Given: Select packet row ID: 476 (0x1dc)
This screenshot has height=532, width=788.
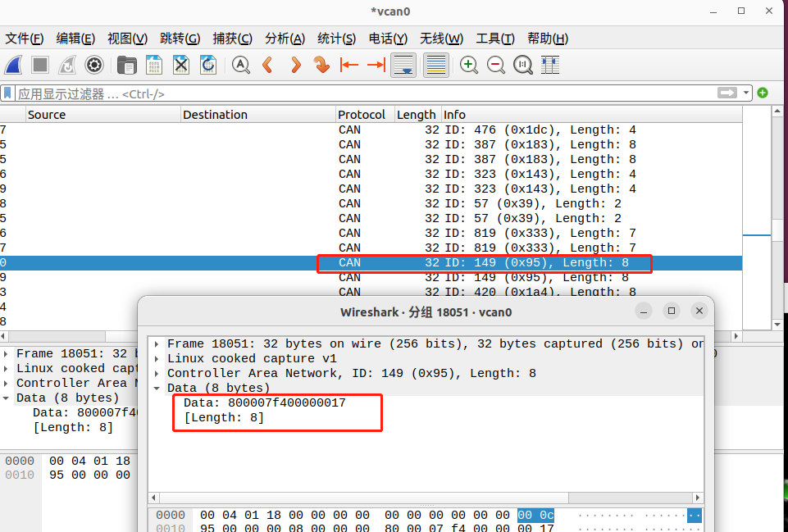Looking at the screenshot, I should [x=371, y=130].
